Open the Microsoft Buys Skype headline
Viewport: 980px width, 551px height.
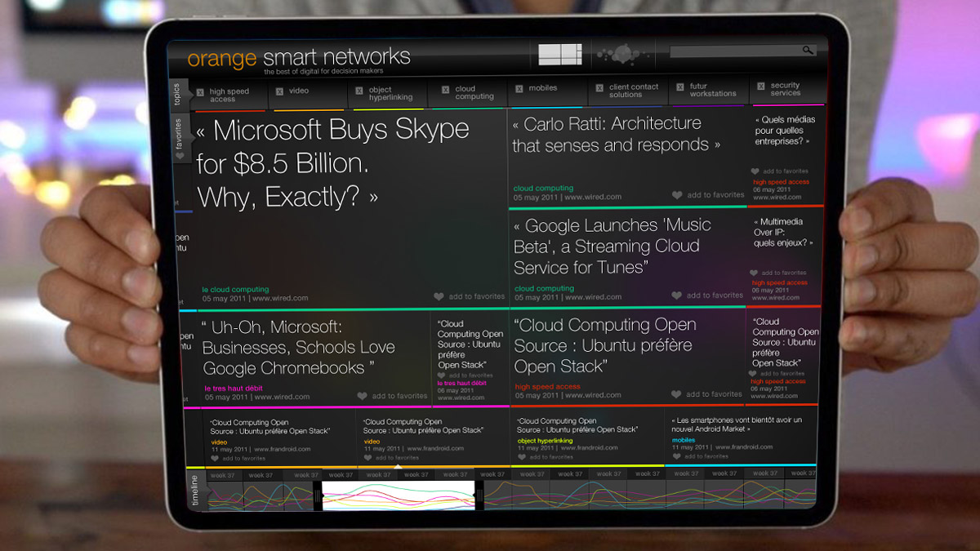tap(332, 162)
